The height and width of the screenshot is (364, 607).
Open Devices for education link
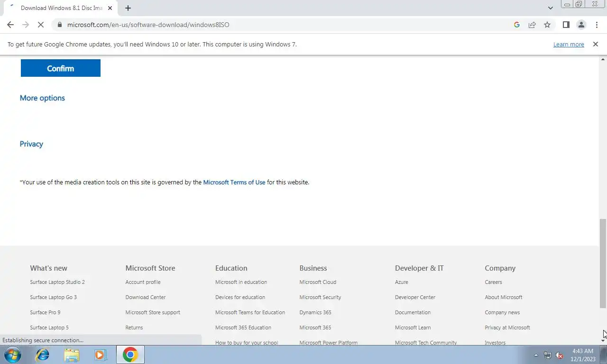click(x=240, y=297)
